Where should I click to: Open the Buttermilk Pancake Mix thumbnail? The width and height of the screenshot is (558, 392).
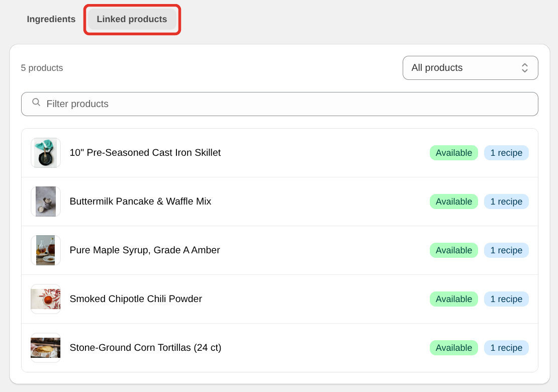click(46, 202)
